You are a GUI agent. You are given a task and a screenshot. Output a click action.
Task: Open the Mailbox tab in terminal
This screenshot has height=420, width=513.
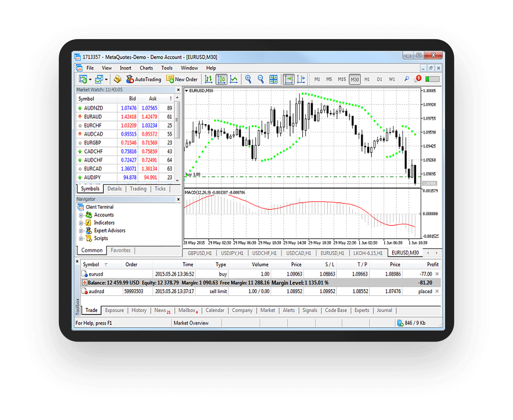[188, 310]
